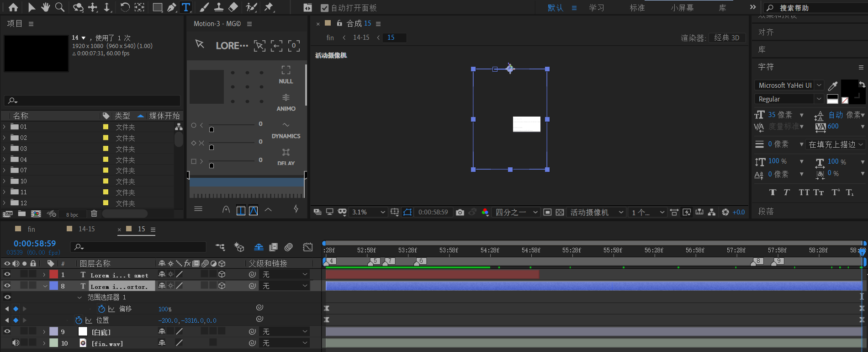Open the 默认 workspace tab
The width and height of the screenshot is (868, 352).
[x=556, y=8]
